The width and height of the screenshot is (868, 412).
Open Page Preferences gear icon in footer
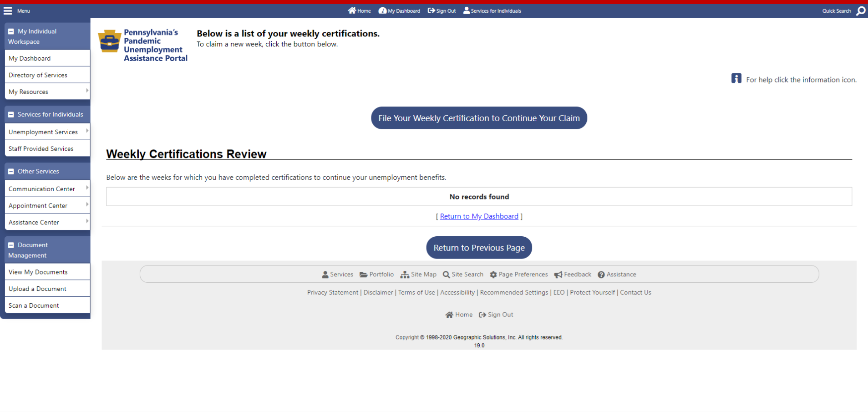(x=493, y=275)
